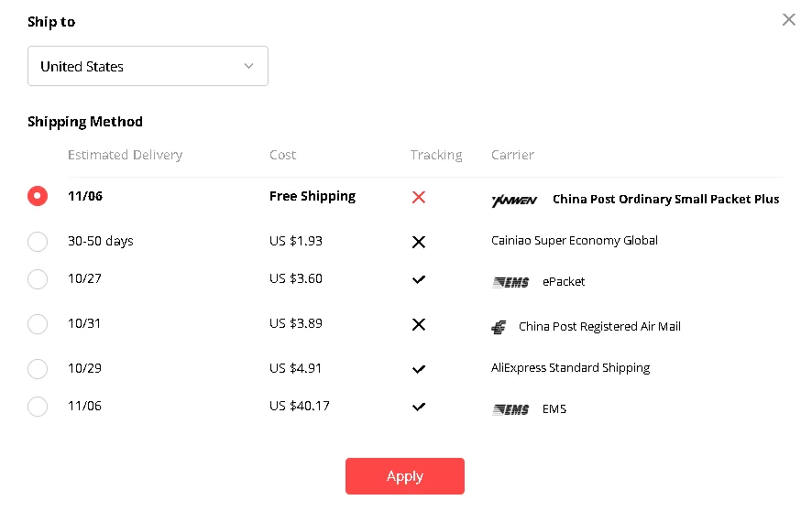This screenshot has height=522, width=812.
Task: Click China Post Ordinary Small Packet Plus
Action: tap(665, 199)
